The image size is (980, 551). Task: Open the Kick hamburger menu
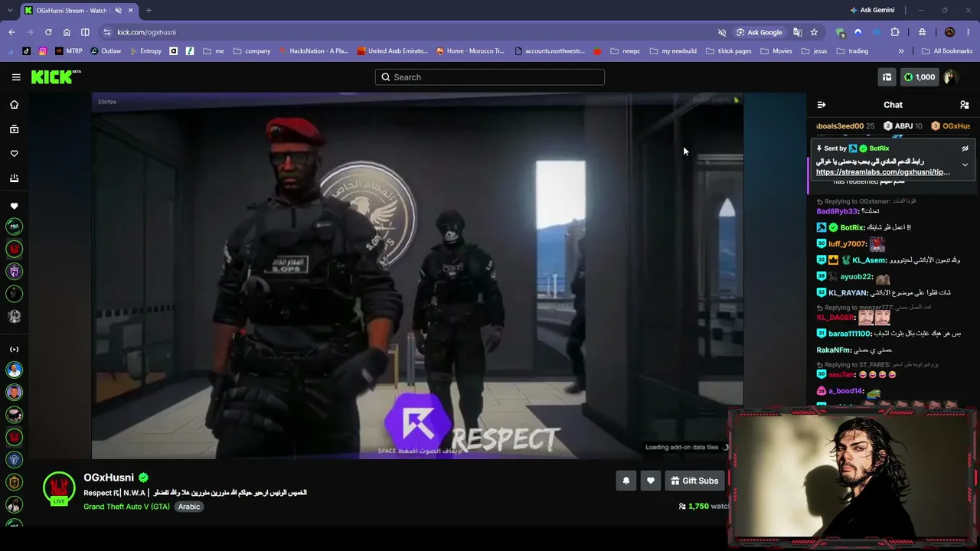tap(16, 77)
